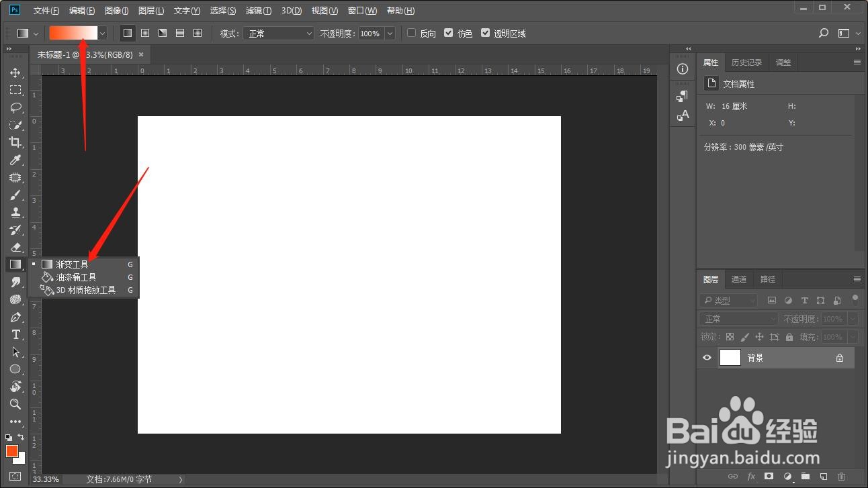Toggle the 透明区域 checkbox
This screenshot has height=488, width=868.
pyautogui.click(x=485, y=32)
